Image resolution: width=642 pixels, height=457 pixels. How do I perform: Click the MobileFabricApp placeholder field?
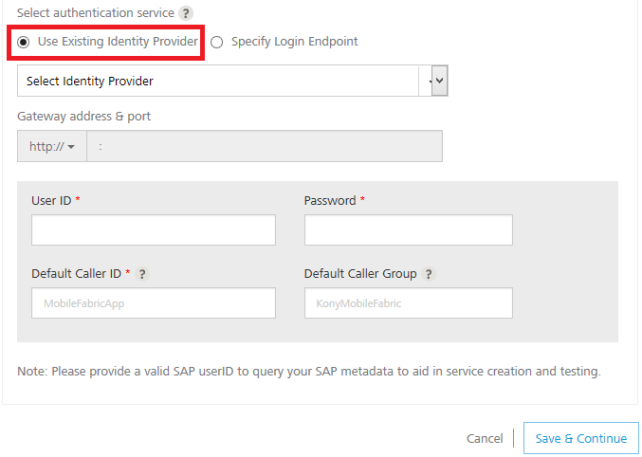tap(153, 303)
